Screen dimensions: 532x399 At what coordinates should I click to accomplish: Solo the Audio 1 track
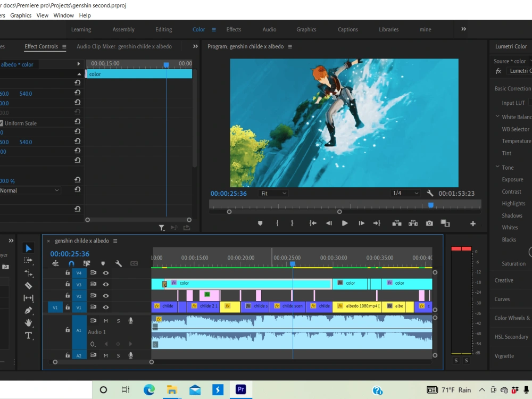click(x=119, y=321)
